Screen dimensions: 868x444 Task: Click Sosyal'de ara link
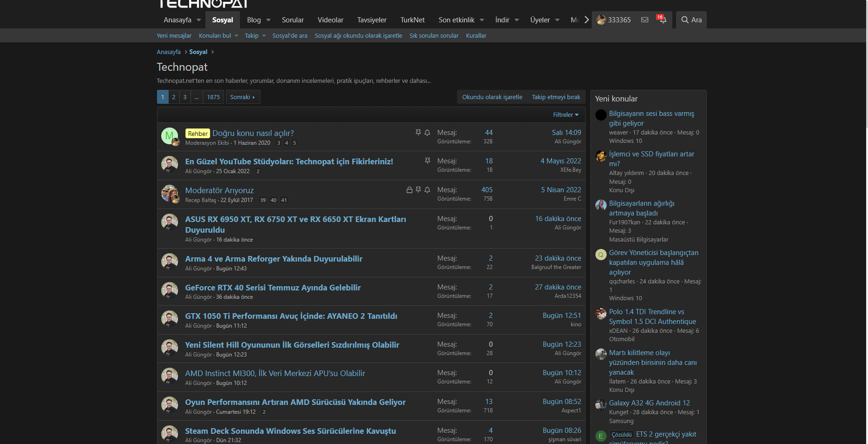coord(290,36)
